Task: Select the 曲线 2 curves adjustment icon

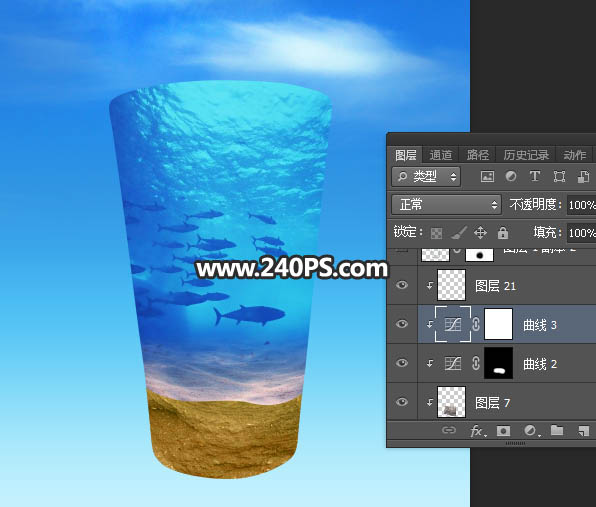Action: pos(453,363)
